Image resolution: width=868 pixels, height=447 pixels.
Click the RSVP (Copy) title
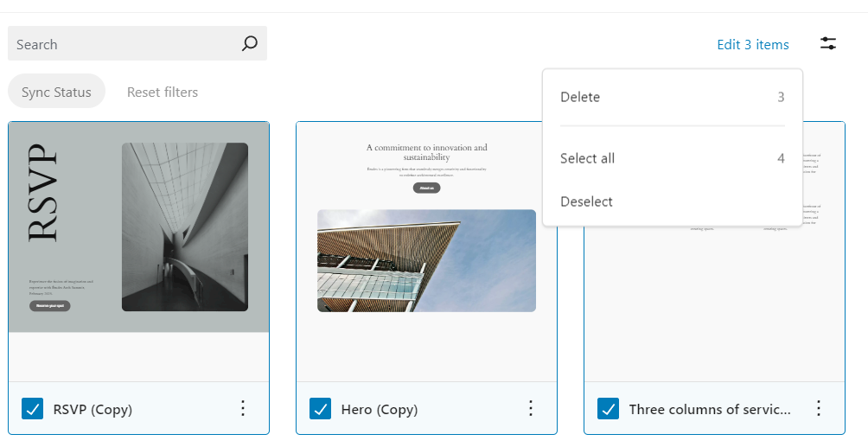click(93, 409)
